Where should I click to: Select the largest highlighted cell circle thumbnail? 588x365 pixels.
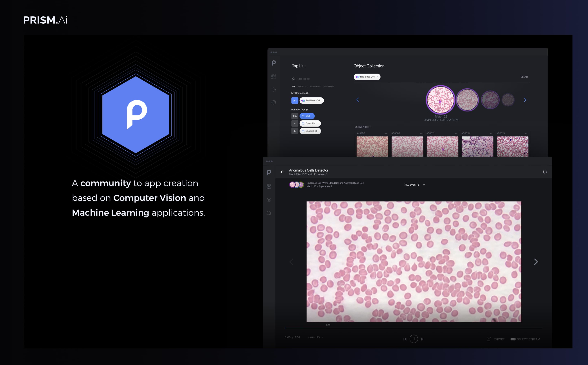(440, 100)
